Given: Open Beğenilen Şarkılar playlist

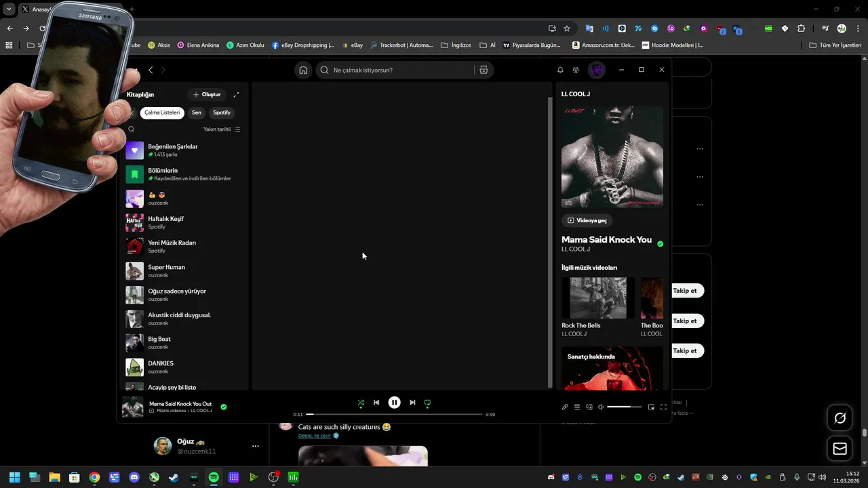Looking at the screenshot, I should (183, 150).
